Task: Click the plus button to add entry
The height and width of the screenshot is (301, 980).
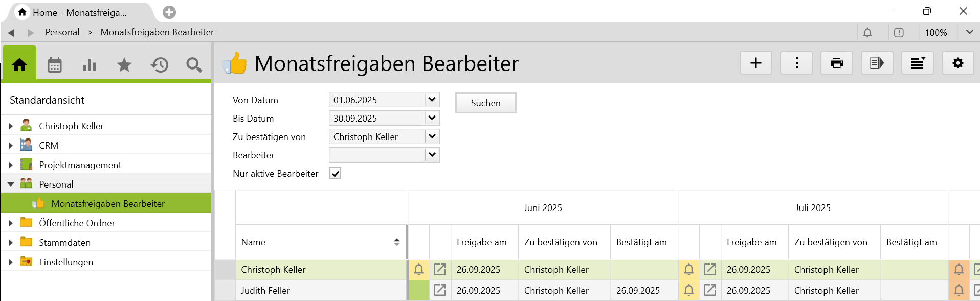Action: 755,63
